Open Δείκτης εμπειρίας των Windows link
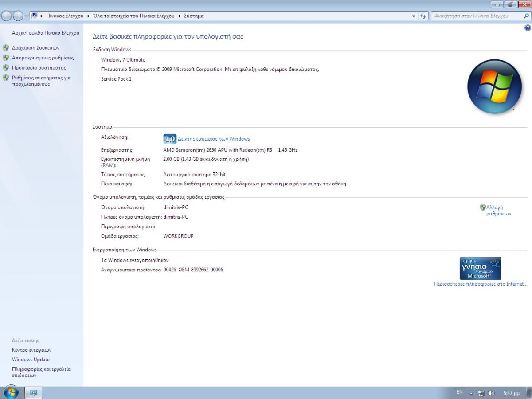532x399 pixels. coord(214,139)
